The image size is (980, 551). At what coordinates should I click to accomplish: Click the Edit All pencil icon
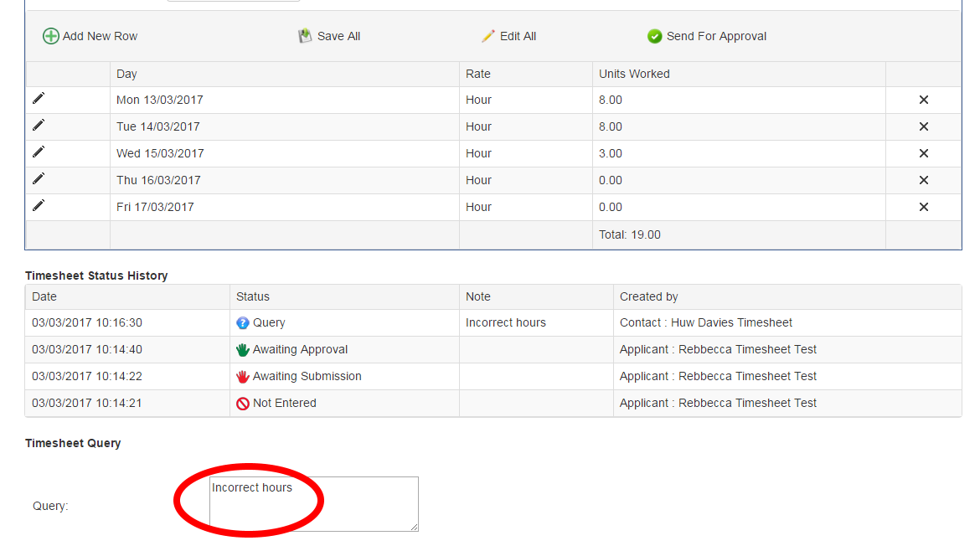(x=488, y=36)
